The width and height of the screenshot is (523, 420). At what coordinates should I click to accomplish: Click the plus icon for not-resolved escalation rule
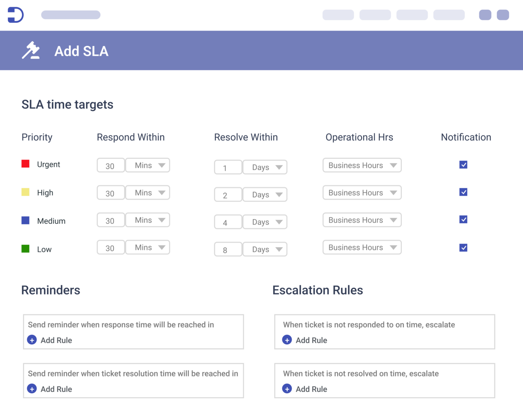pyautogui.click(x=287, y=389)
